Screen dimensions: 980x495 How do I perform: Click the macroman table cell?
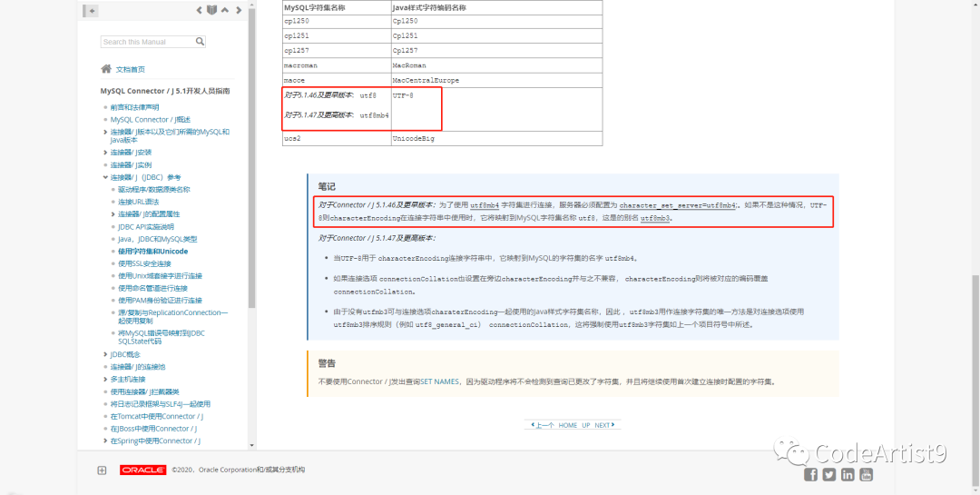coord(337,65)
